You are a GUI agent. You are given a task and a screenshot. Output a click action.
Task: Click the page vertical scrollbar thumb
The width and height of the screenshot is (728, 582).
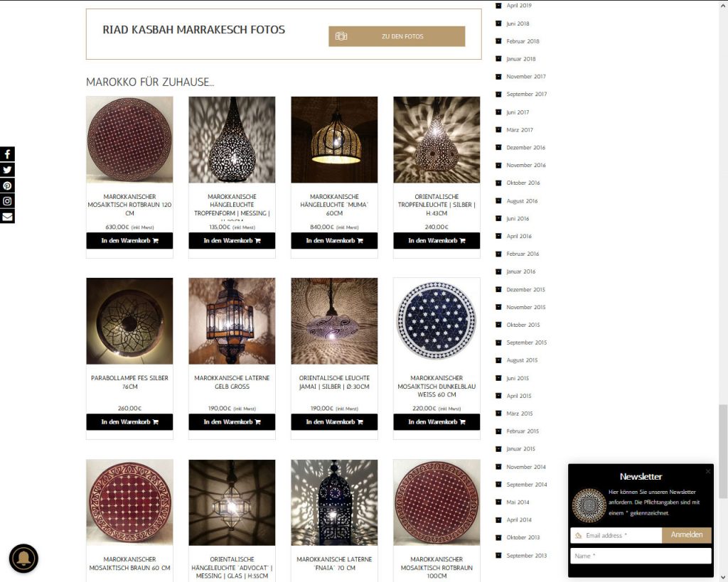[722, 451]
